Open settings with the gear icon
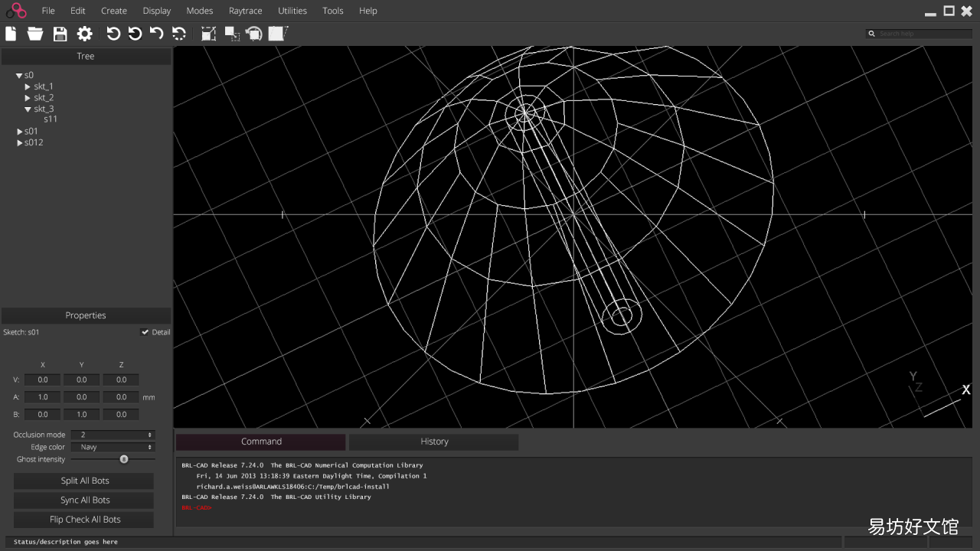This screenshot has width=980, height=551. coord(84,34)
